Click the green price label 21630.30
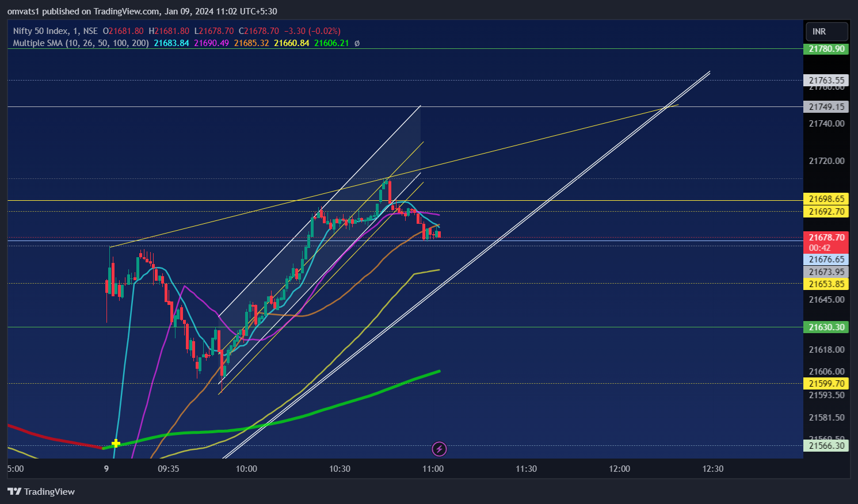The height and width of the screenshot is (504, 858). click(826, 327)
